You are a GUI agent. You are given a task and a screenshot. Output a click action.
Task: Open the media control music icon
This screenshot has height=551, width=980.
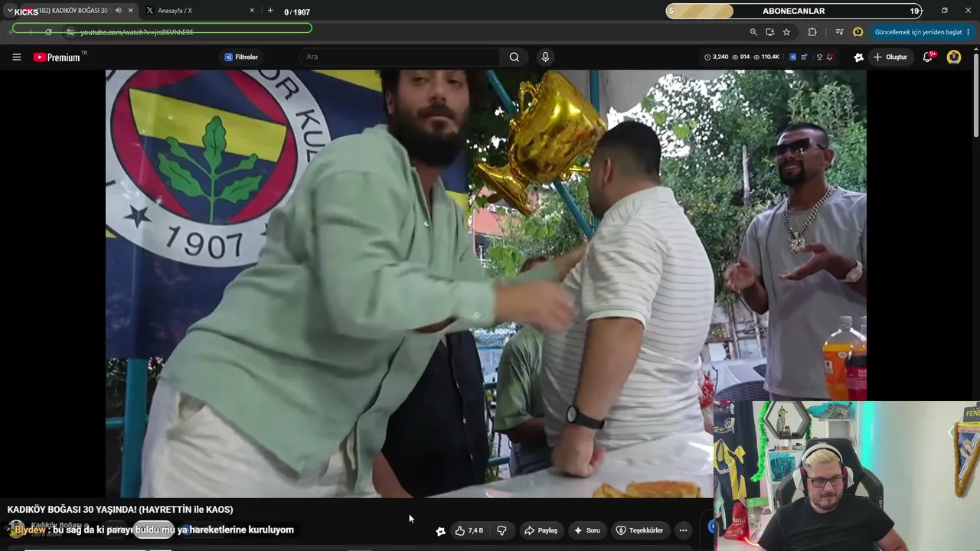point(839,32)
